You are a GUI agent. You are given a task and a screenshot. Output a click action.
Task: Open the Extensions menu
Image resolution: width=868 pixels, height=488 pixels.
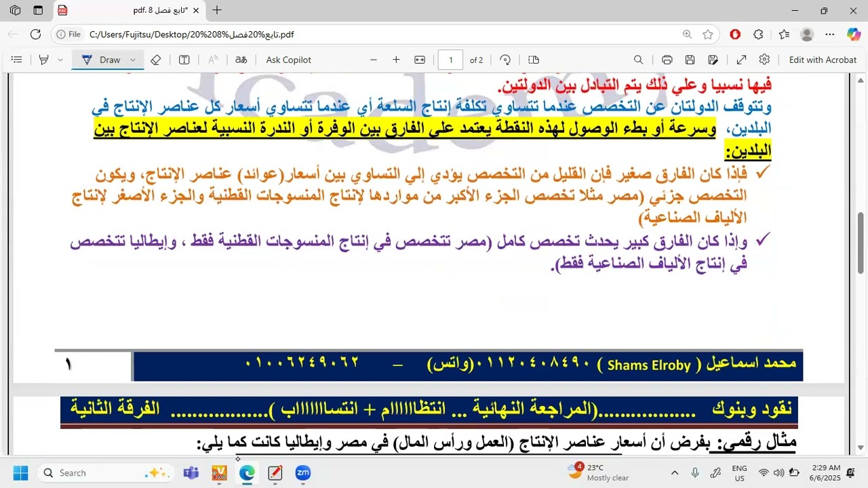pos(759,34)
